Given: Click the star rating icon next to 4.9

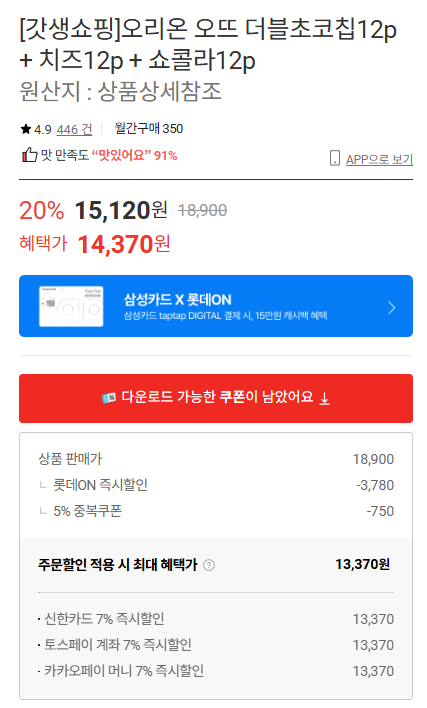Looking at the screenshot, I should [x=25, y=130].
